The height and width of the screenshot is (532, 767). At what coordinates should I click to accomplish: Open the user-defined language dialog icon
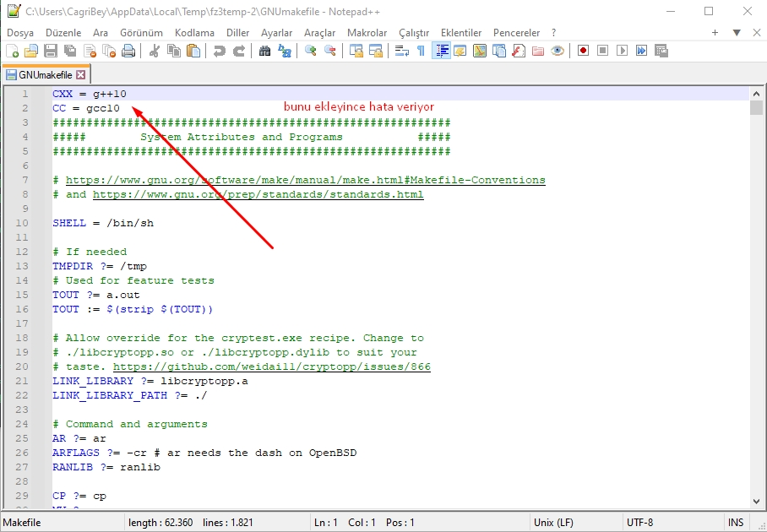(460, 51)
